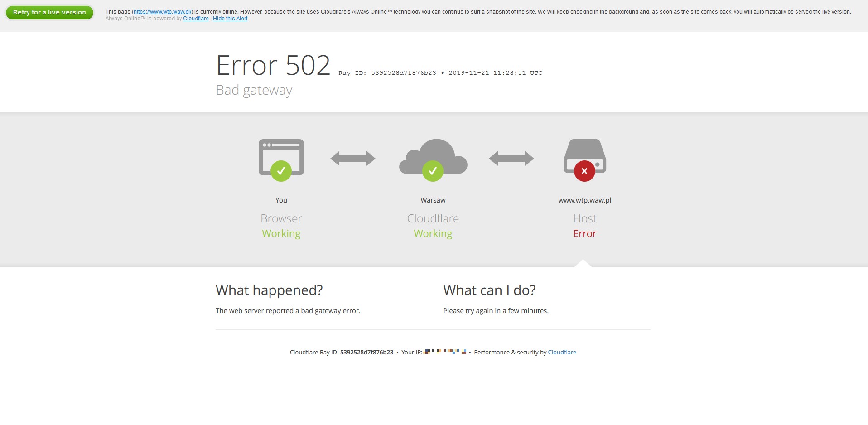Click the bold Ray ID 5392528d7f876b23 in the footer
Image resolution: width=868 pixels, height=425 pixels.
pyautogui.click(x=366, y=352)
